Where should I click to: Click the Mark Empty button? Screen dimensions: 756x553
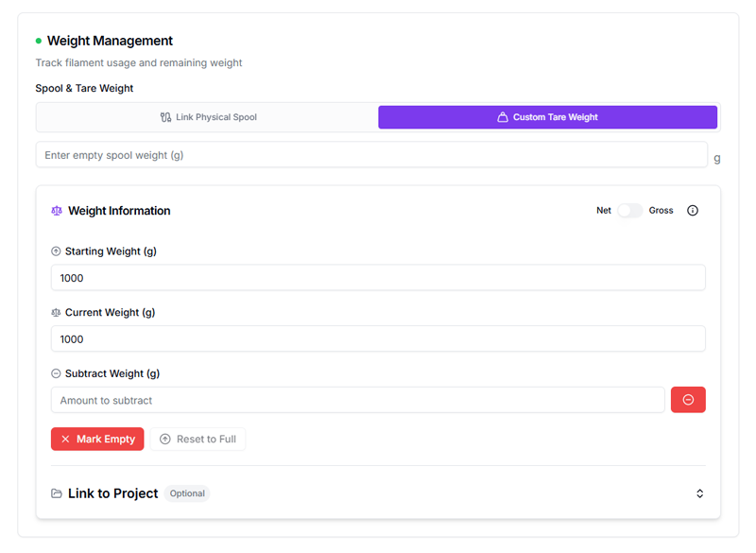coord(97,440)
